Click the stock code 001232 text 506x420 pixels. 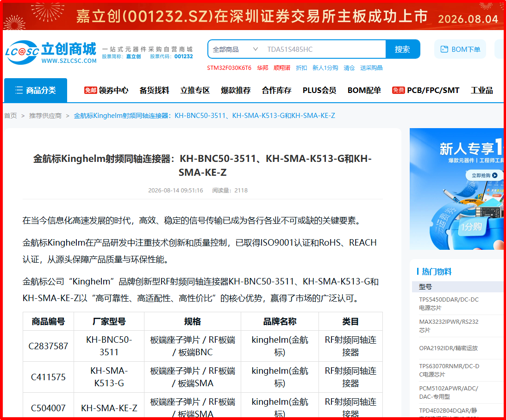click(x=184, y=56)
